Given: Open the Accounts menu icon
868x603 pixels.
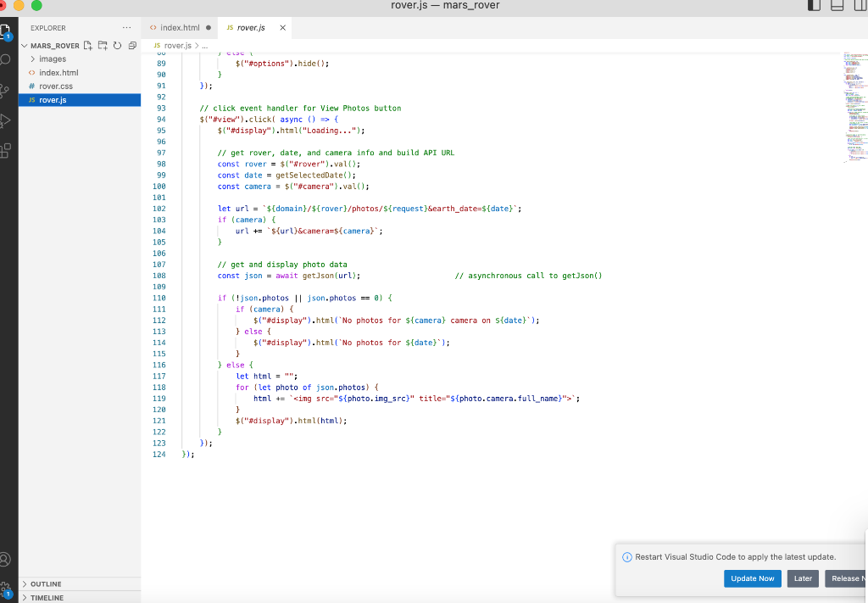Looking at the screenshot, I should (5, 559).
